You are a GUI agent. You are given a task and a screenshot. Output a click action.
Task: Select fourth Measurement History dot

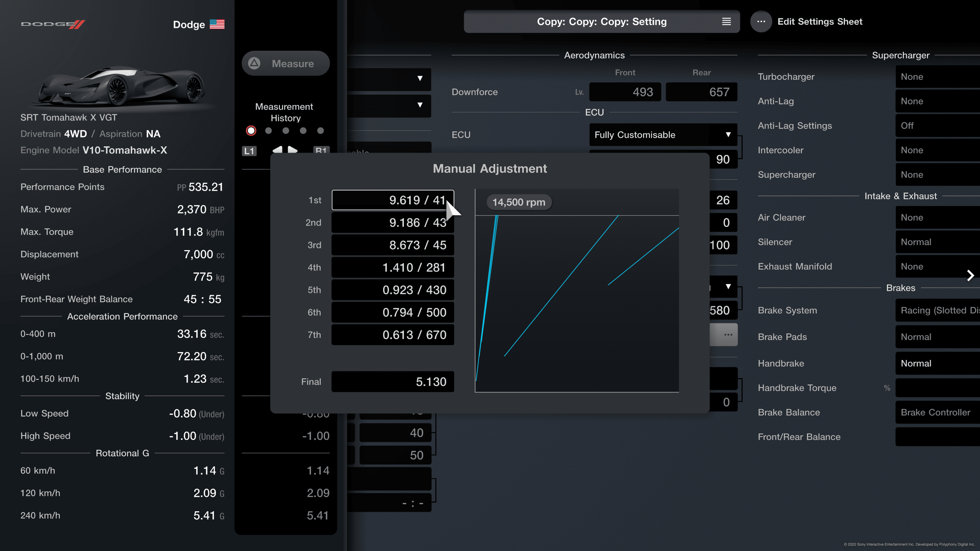click(303, 131)
